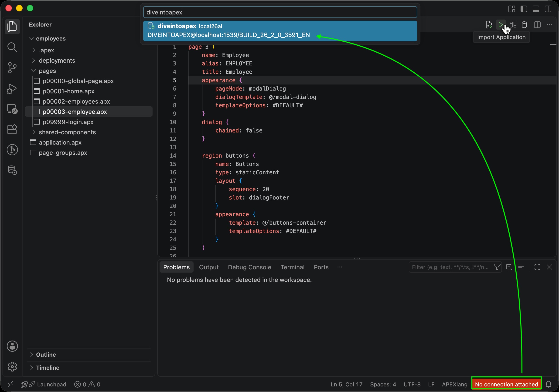The height and width of the screenshot is (392, 559).
Task: Toggle the Problems filter funnel icon
Action: 497,267
